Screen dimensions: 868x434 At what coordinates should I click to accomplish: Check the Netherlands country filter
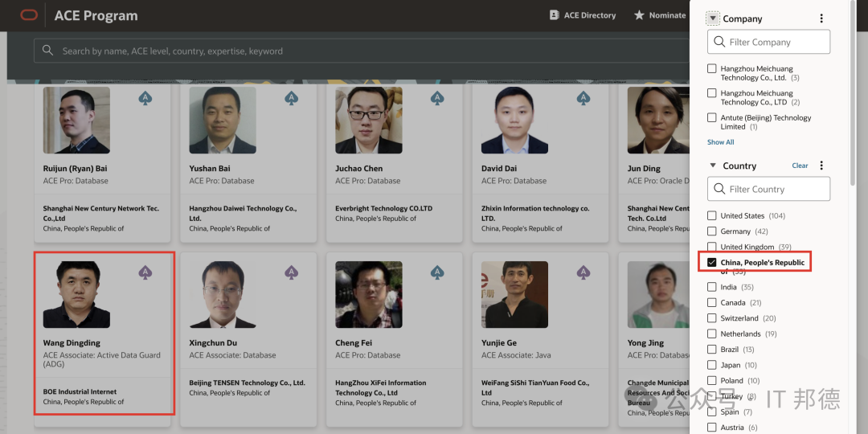pos(712,334)
